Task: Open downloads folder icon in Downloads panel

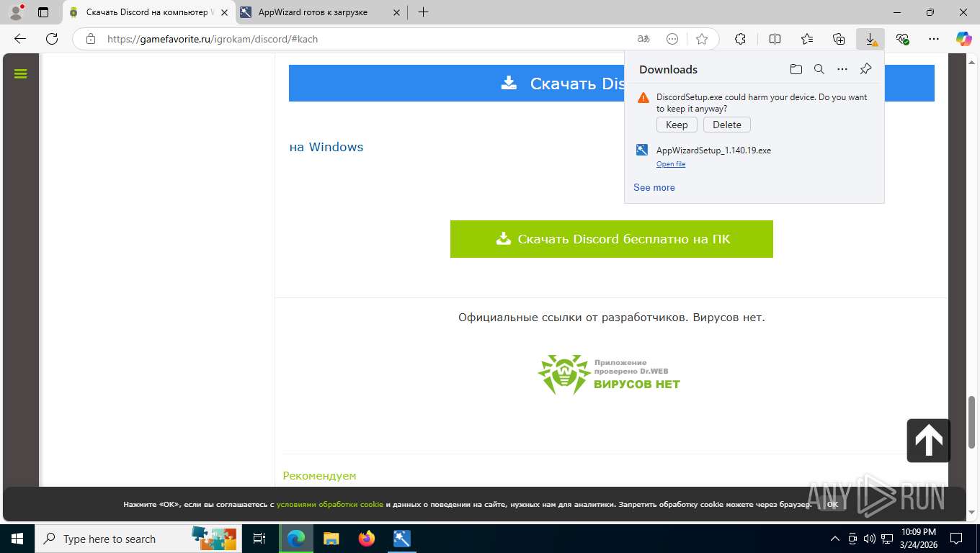Action: click(796, 69)
